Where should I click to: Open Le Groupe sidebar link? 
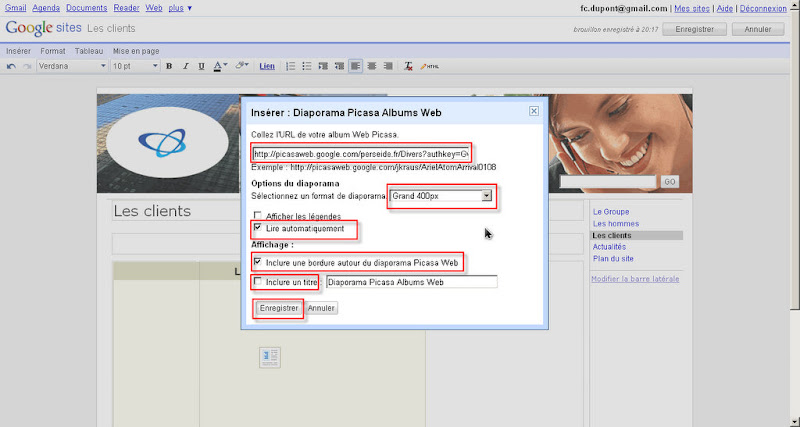pyautogui.click(x=611, y=212)
